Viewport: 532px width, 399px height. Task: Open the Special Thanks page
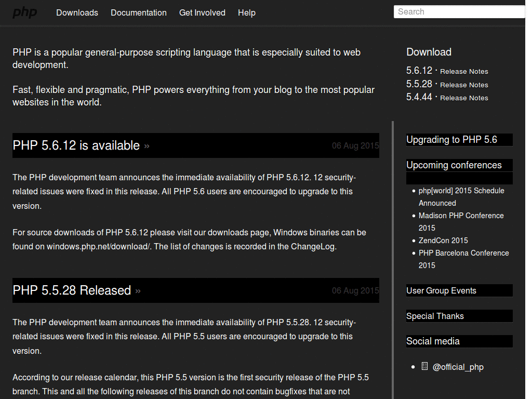click(435, 316)
